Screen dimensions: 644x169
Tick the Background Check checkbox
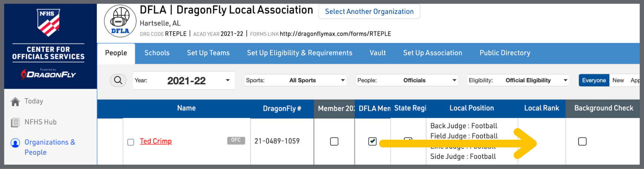coord(582,141)
